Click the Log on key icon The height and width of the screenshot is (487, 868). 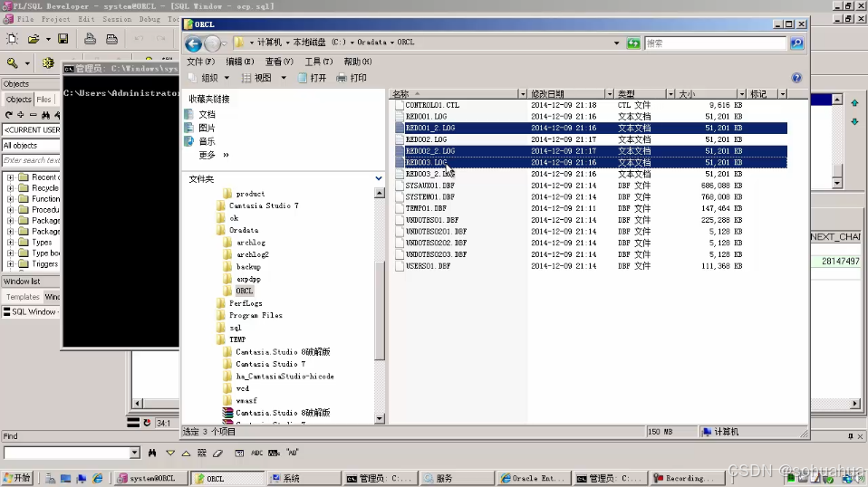pyautogui.click(x=12, y=63)
